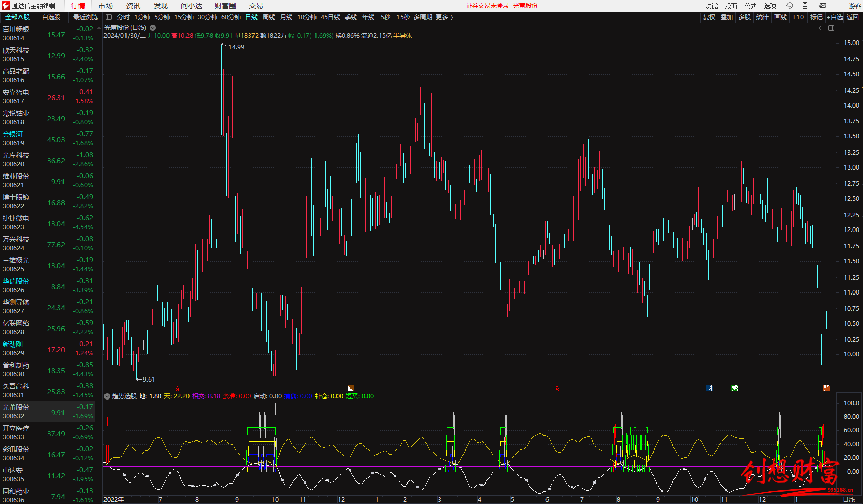Click the 日线 label at chart bottom-right

click(849, 499)
